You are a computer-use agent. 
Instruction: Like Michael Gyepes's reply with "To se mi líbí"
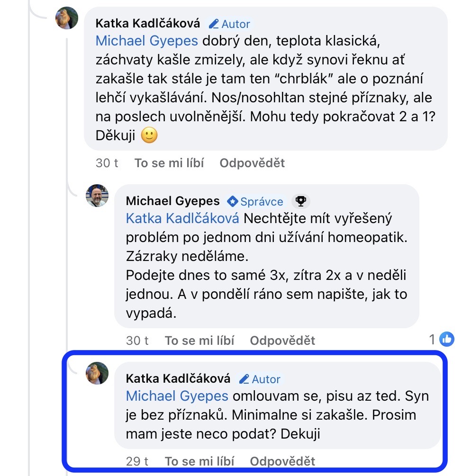(199, 341)
